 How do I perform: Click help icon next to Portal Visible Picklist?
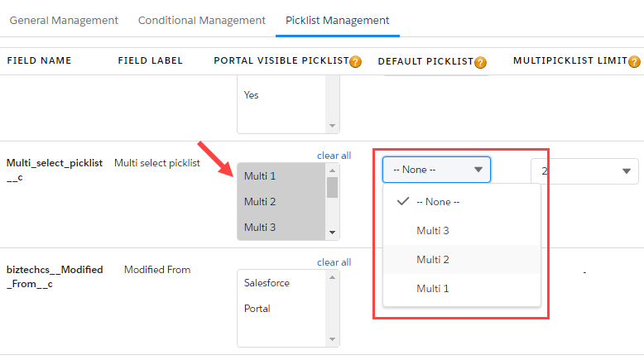click(356, 62)
